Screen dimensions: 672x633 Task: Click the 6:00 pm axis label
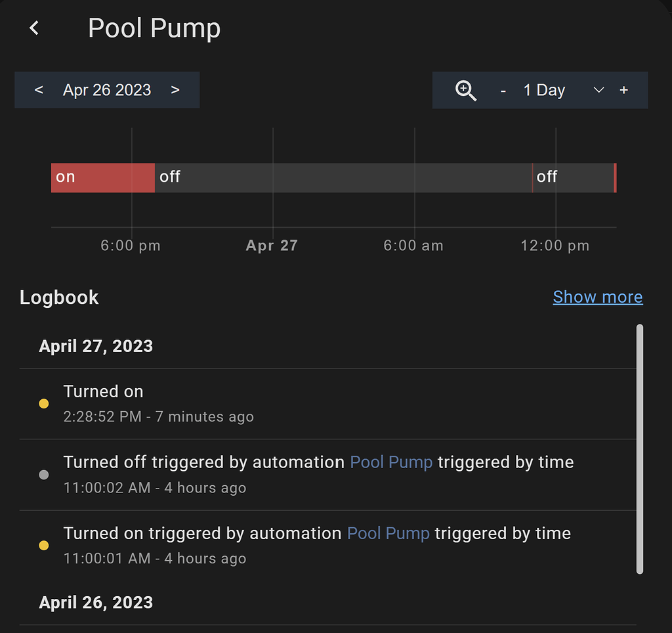coord(130,245)
